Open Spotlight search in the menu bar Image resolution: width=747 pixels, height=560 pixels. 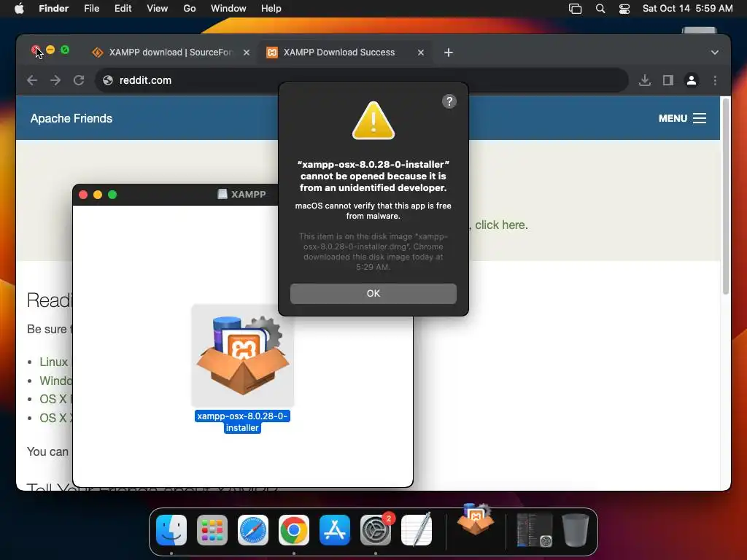point(600,9)
